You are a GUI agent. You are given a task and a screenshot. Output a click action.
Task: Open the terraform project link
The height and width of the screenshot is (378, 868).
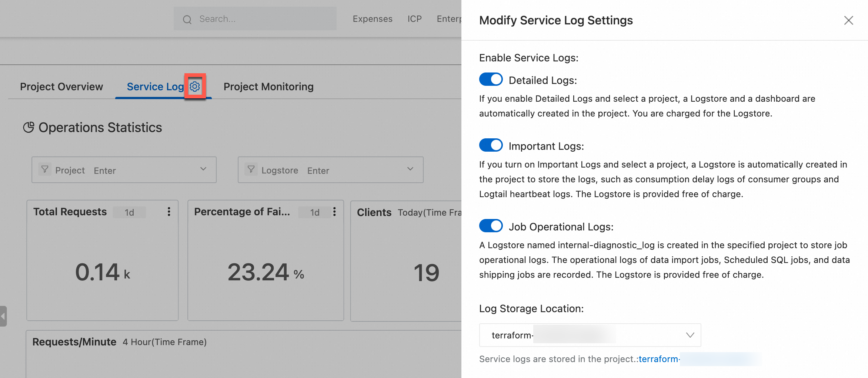[659, 359]
